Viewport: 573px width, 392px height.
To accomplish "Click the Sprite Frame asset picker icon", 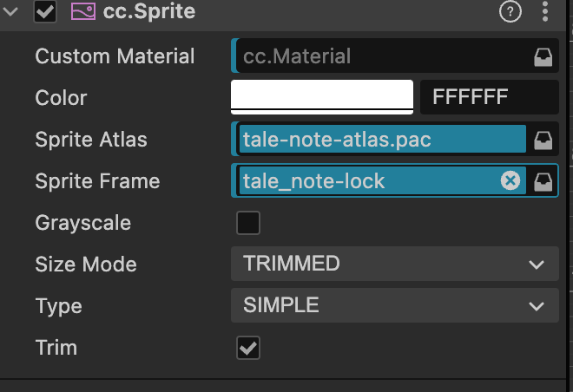I will point(543,181).
